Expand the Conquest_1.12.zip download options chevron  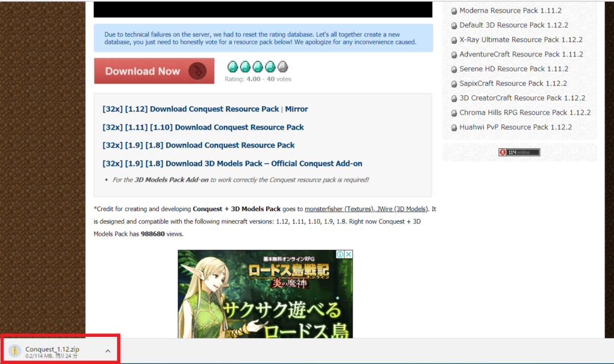click(x=108, y=351)
